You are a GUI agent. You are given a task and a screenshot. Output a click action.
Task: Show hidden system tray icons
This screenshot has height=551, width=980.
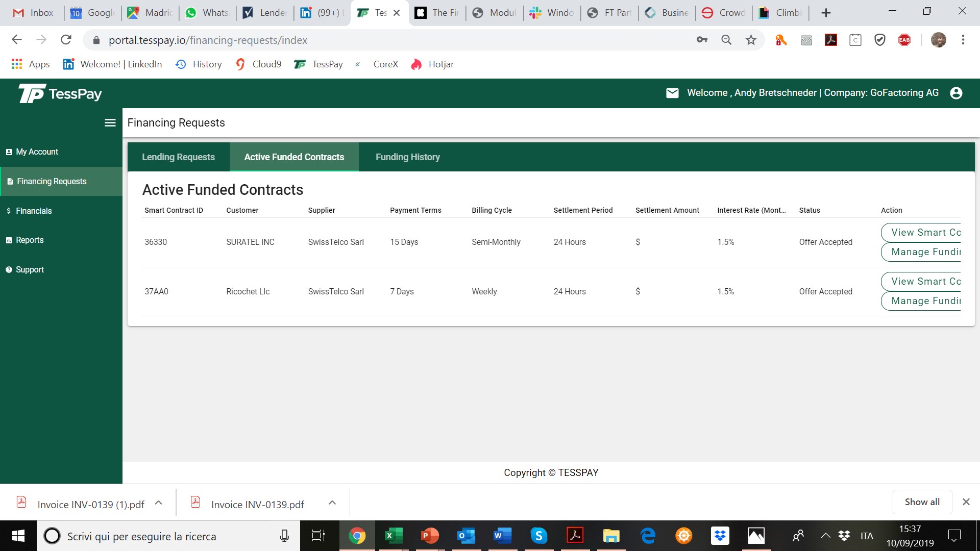[x=825, y=536]
